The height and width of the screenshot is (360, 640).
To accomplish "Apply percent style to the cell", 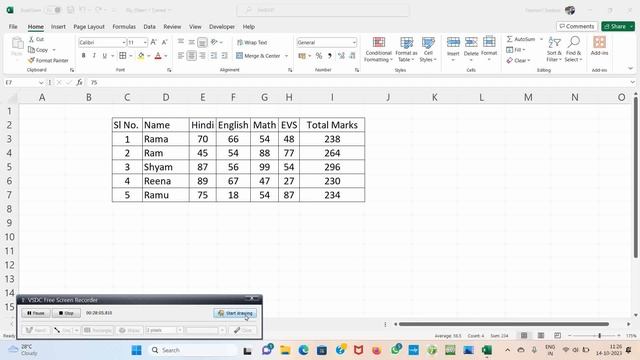I will pos(319,56).
